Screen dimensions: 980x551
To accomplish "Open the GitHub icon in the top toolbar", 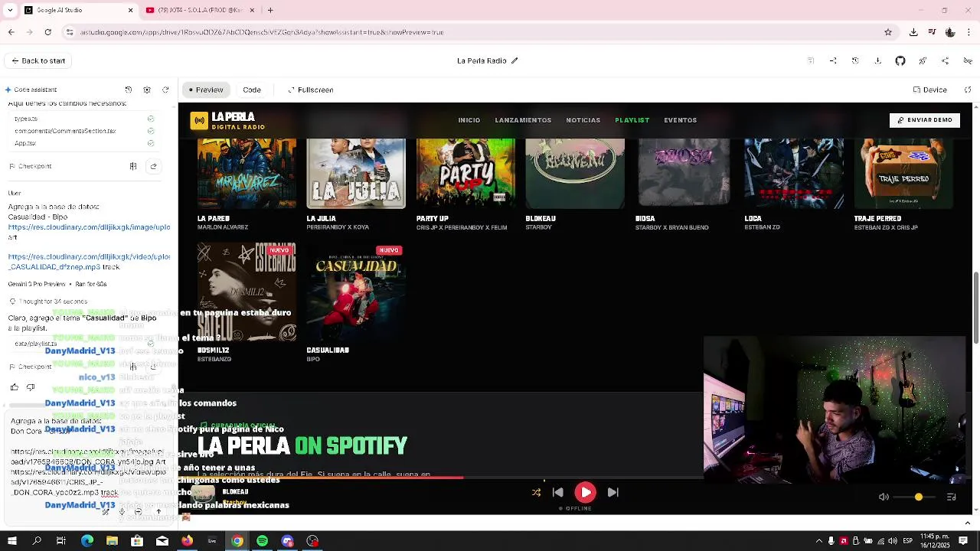I will tap(900, 60).
